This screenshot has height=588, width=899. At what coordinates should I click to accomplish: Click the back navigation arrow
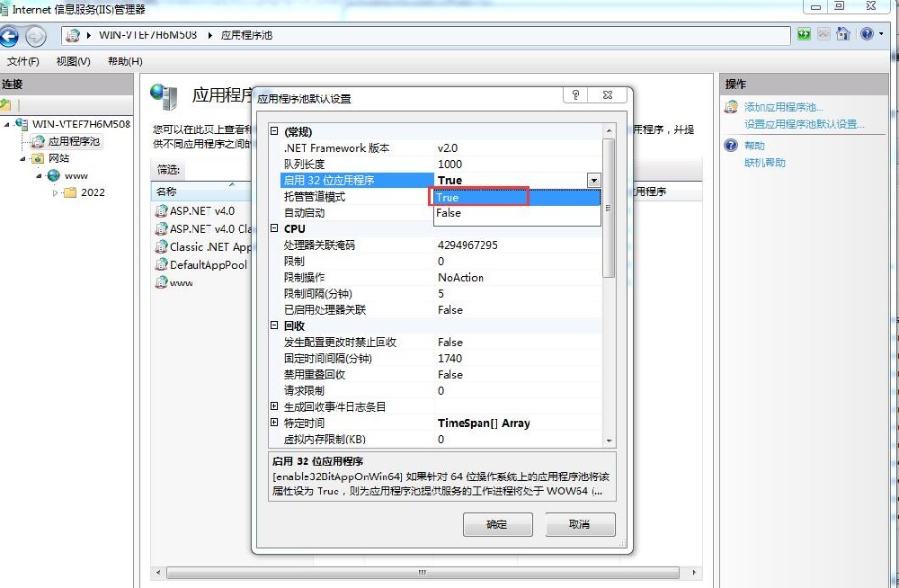click(x=9, y=36)
